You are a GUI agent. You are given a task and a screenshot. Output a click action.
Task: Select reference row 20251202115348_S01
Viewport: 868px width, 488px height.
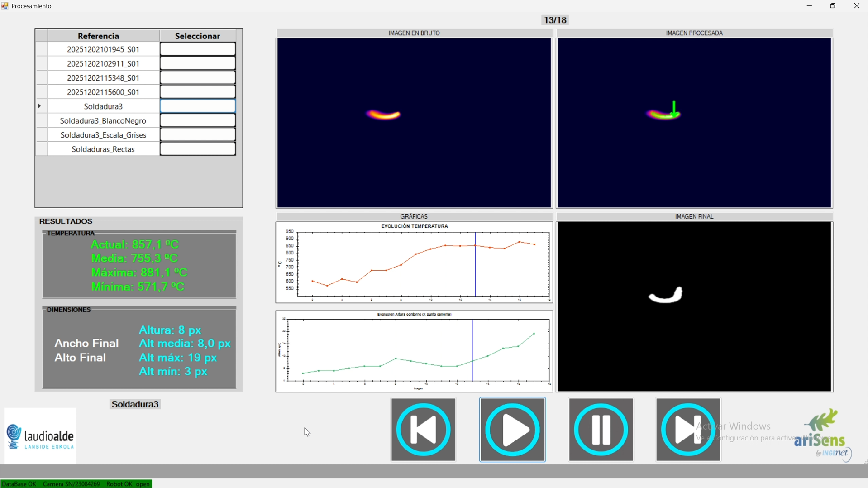(104, 78)
